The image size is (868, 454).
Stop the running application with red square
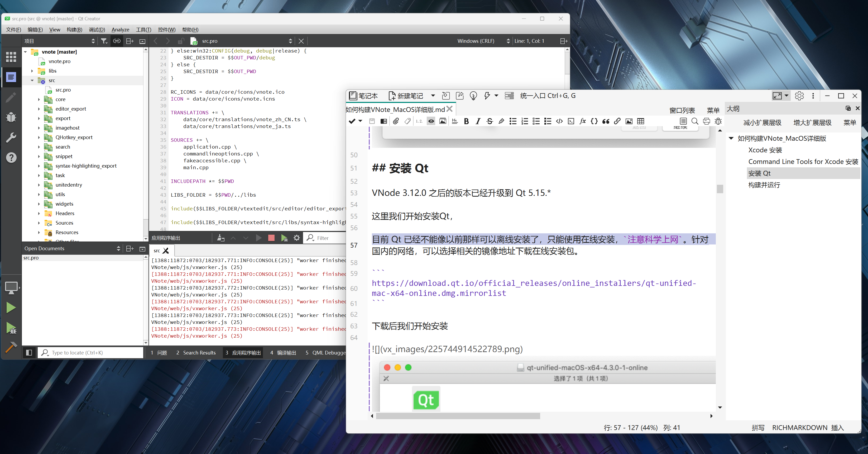(271, 238)
